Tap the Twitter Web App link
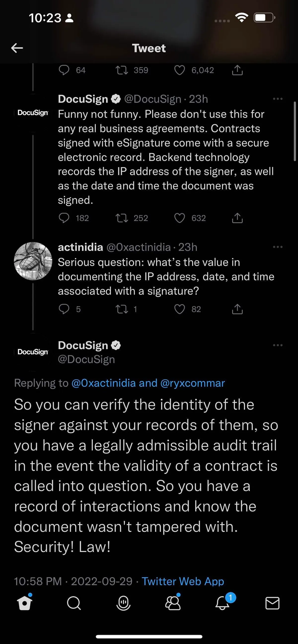The image size is (298, 644). 183,581
